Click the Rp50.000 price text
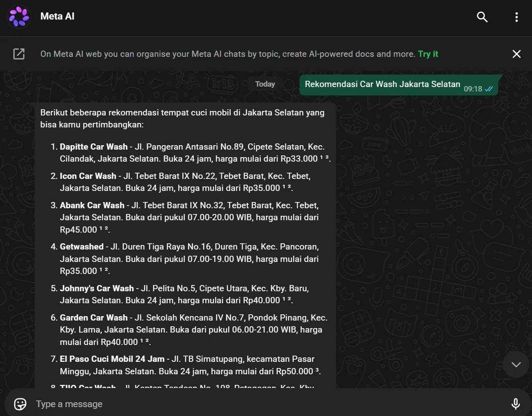 295,371
